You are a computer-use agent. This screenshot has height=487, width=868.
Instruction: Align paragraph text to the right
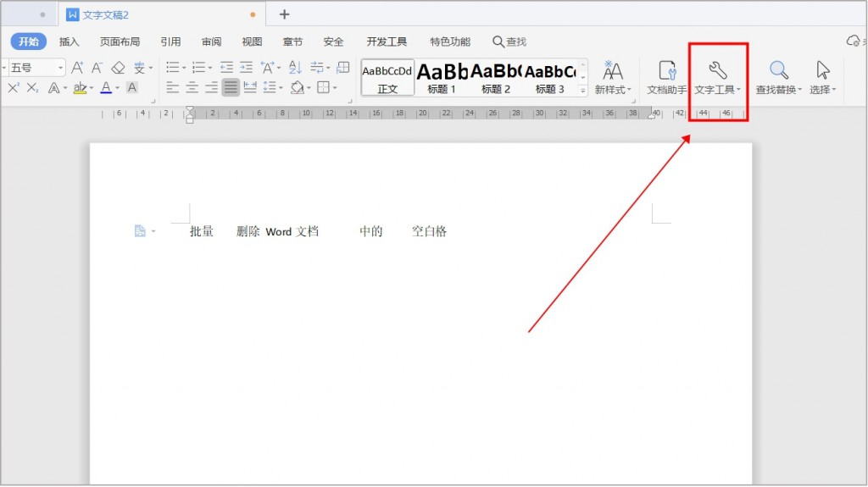point(211,87)
